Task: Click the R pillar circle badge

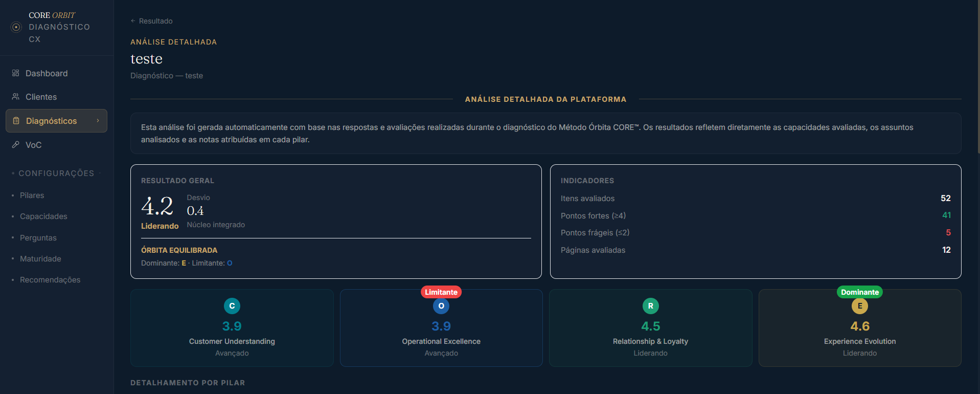Action: point(651,306)
